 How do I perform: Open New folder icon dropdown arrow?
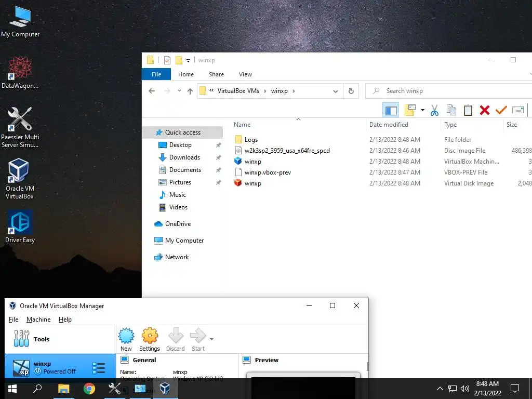[x=422, y=110]
